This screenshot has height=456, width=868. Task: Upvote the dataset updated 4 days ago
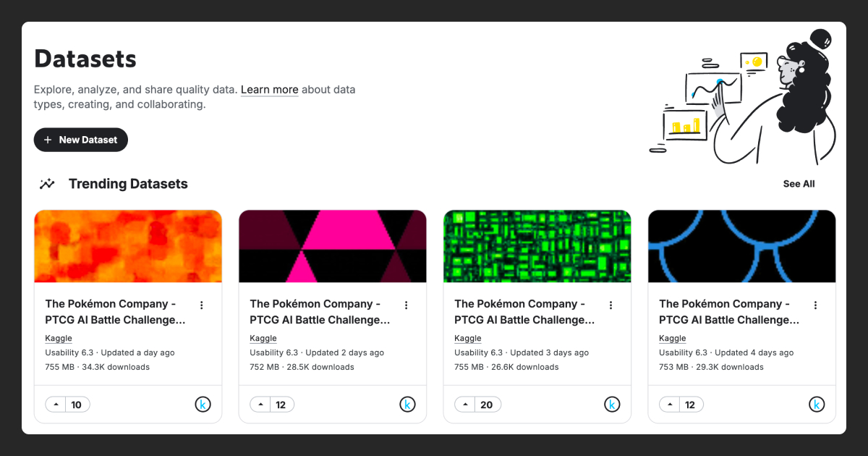tap(670, 405)
